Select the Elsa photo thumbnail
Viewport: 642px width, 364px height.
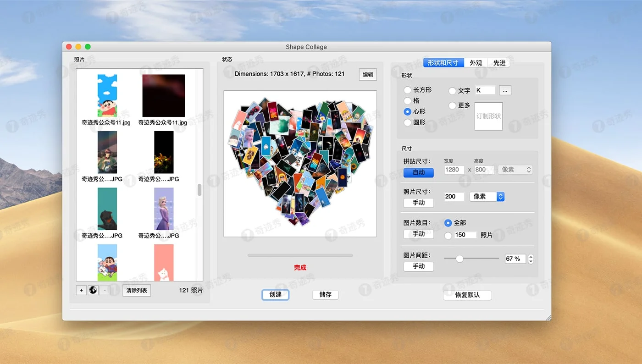(x=164, y=209)
